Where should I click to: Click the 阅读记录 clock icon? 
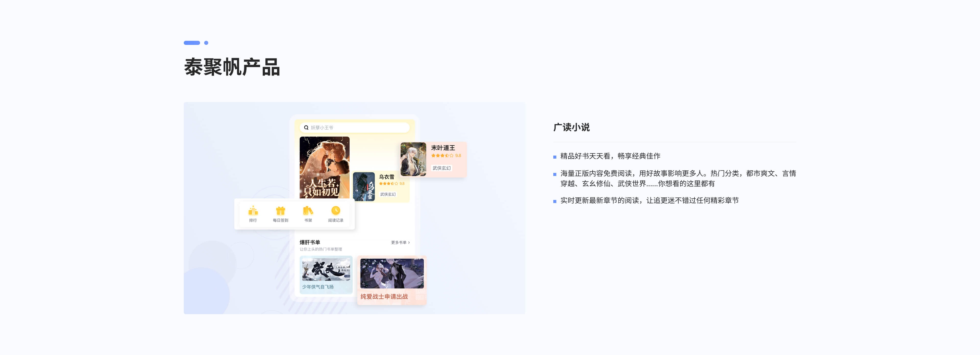pos(336,211)
